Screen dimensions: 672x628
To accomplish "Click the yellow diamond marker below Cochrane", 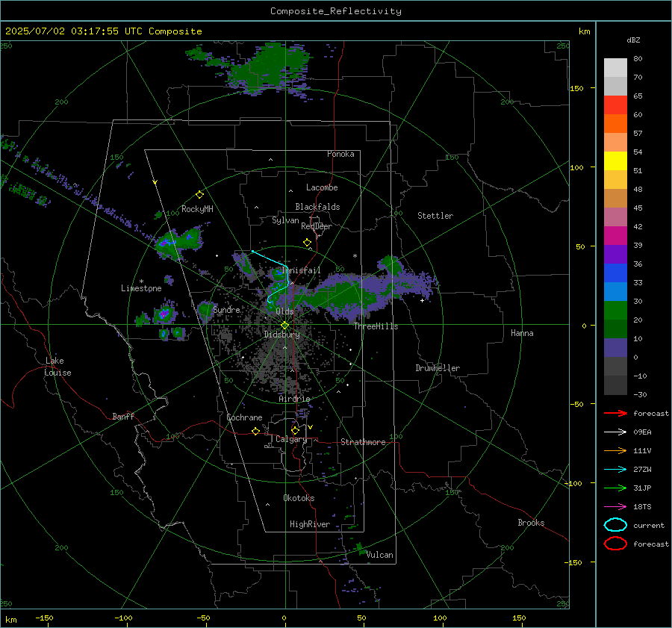I will click(x=256, y=431).
